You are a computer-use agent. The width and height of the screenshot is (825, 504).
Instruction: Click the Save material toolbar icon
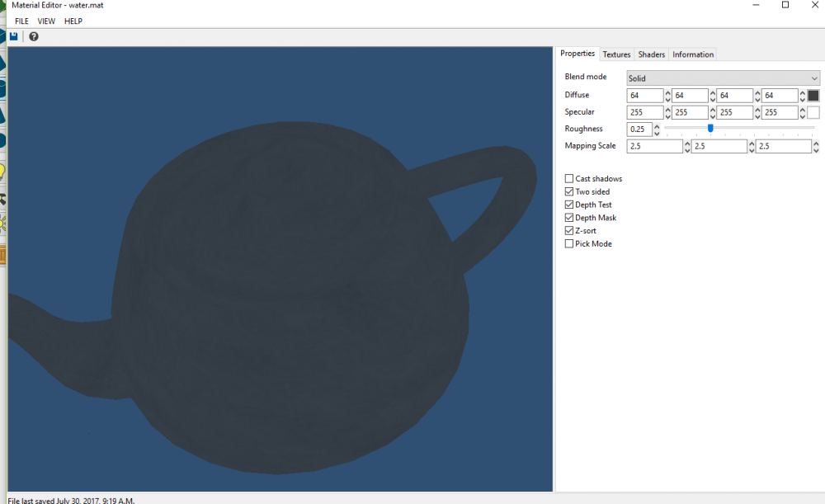[x=14, y=36]
